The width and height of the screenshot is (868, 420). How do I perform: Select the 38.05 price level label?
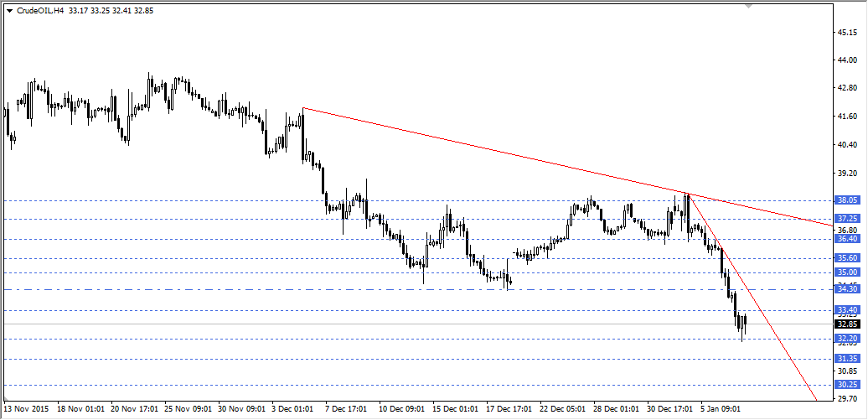tap(847, 200)
